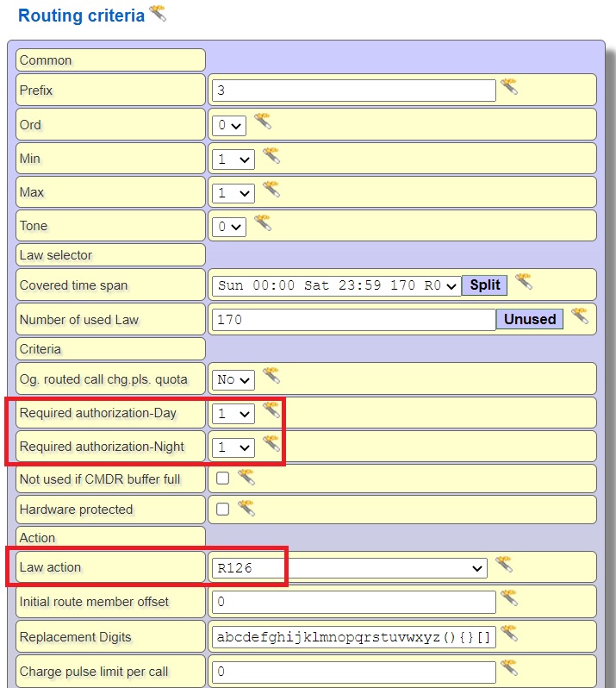This screenshot has height=688, width=616.
Task: Click into the Prefix input field
Action: [x=353, y=91]
